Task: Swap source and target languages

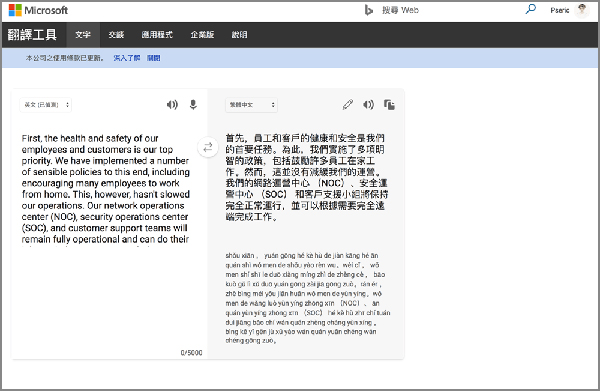Action: 208,147
